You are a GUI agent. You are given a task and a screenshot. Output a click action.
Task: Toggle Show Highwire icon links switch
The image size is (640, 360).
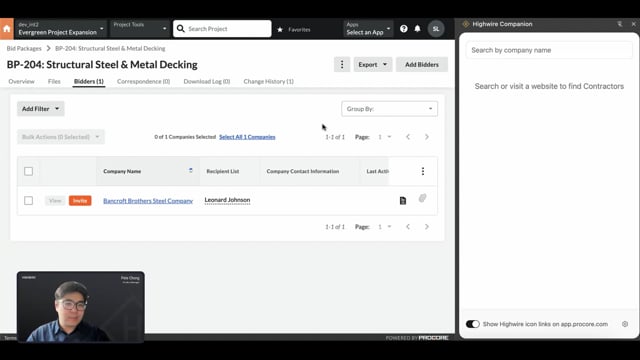tap(473, 324)
